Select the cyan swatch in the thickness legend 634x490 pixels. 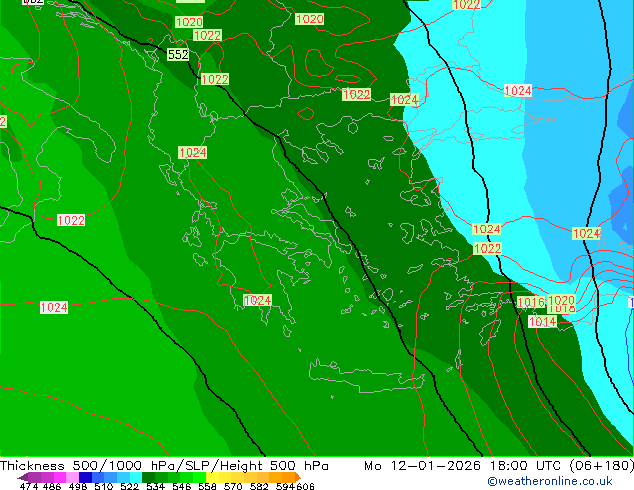click(x=136, y=477)
